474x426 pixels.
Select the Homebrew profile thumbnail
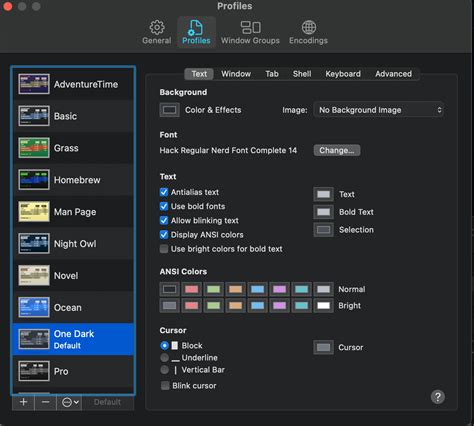[x=34, y=179]
